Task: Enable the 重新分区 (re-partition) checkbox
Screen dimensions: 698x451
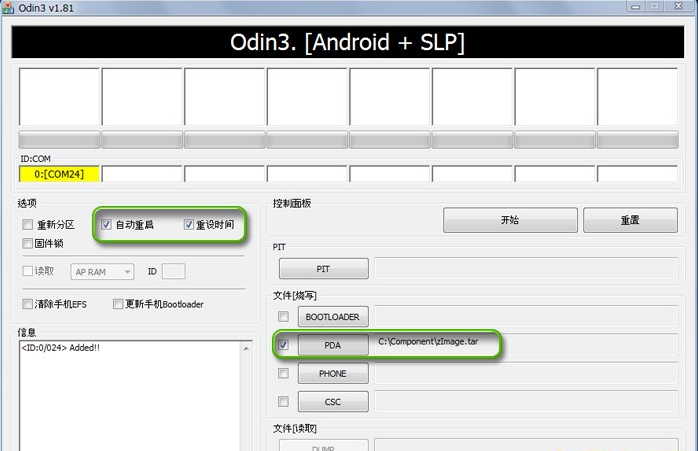Action: pos(28,224)
